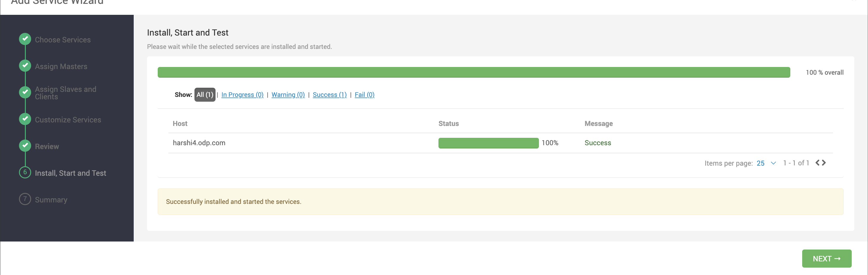Filter by Fail (0)
Viewport: 868px width, 275px height.
click(x=365, y=95)
